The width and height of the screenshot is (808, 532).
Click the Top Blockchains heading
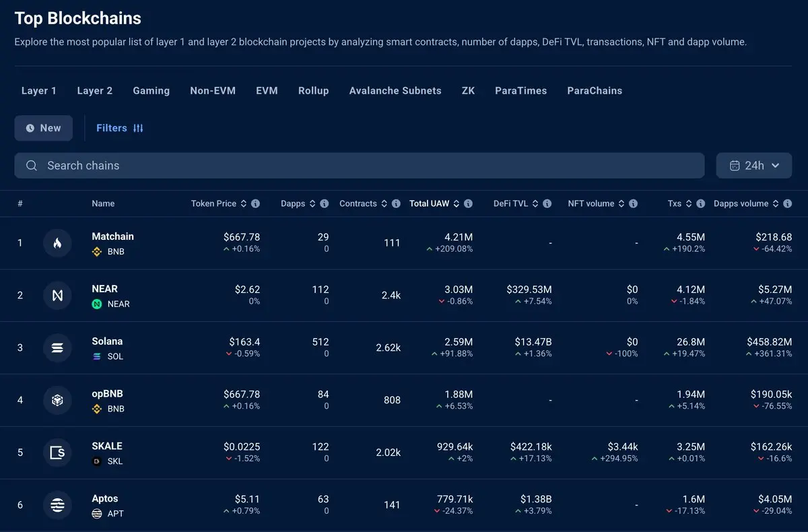click(x=78, y=18)
